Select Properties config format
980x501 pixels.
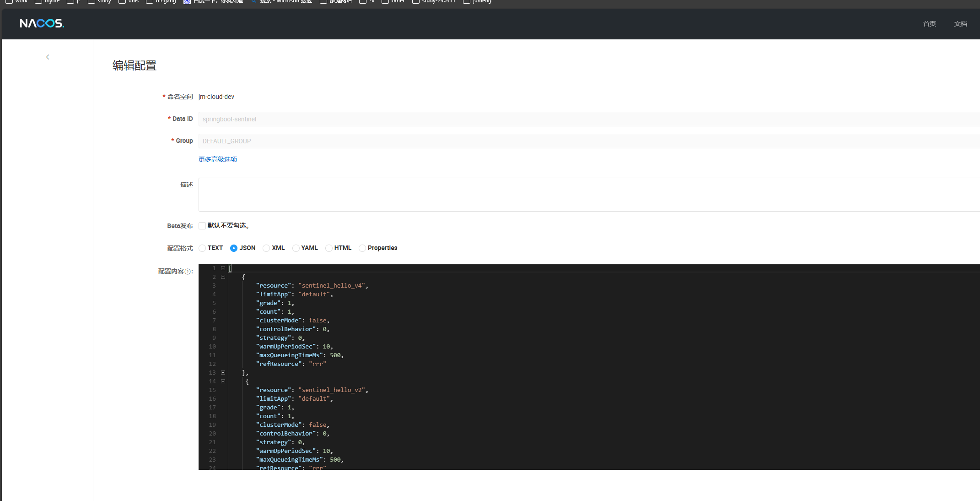362,248
